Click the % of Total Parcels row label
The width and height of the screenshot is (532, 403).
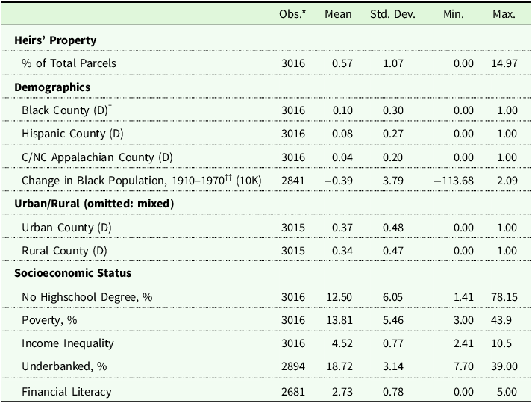point(69,63)
